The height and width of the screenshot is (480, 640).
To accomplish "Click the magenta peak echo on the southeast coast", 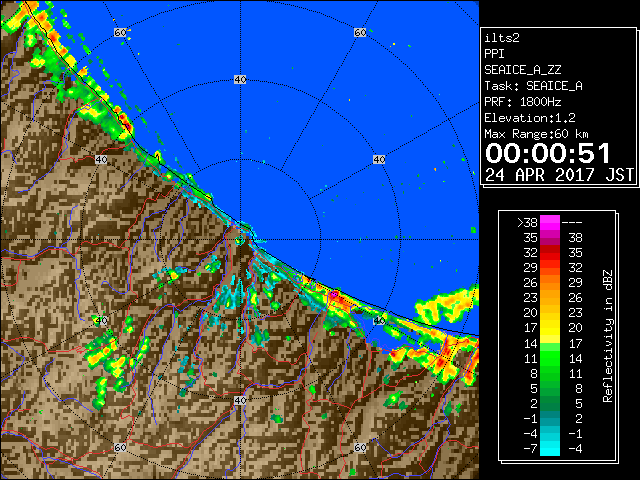I will pos(334,293).
